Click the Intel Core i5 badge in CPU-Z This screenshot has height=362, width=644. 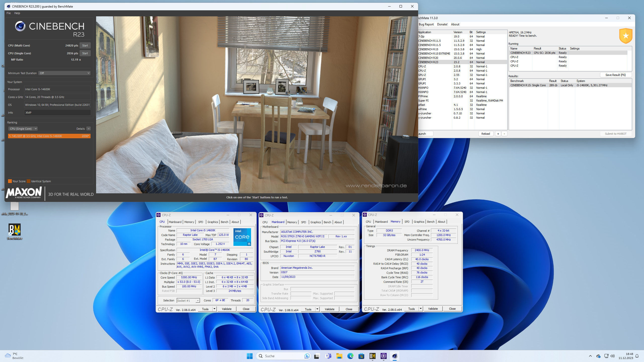pos(242,237)
